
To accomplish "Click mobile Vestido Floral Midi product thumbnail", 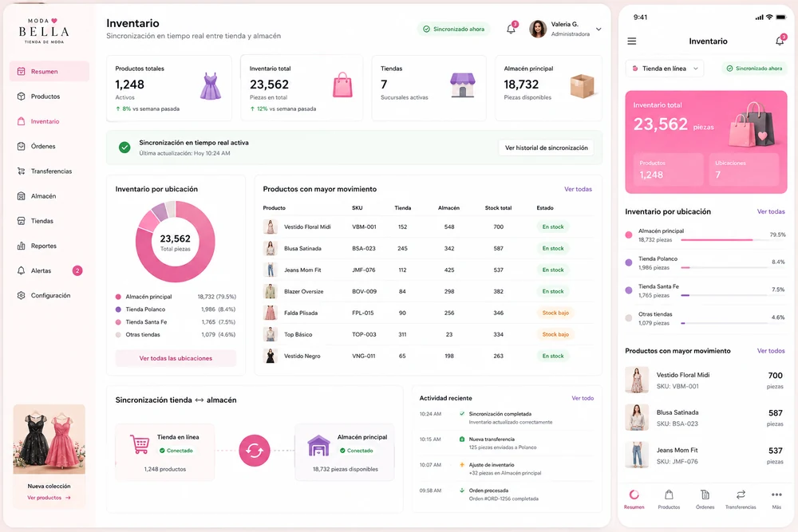I will (x=637, y=380).
